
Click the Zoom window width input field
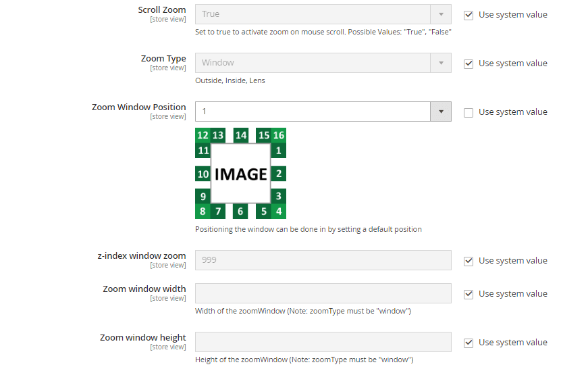pyautogui.click(x=323, y=293)
